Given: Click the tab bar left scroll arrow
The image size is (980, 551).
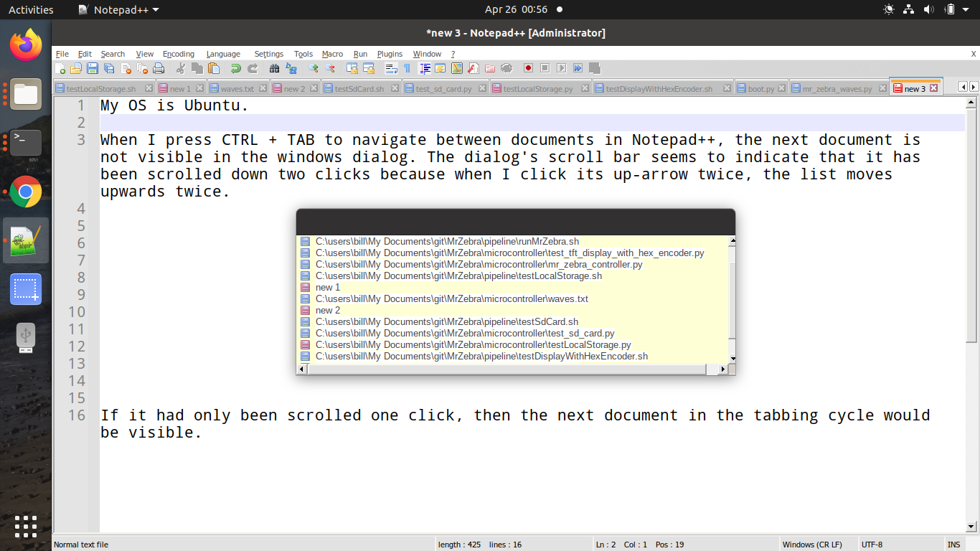Looking at the screenshot, I should point(963,87).
